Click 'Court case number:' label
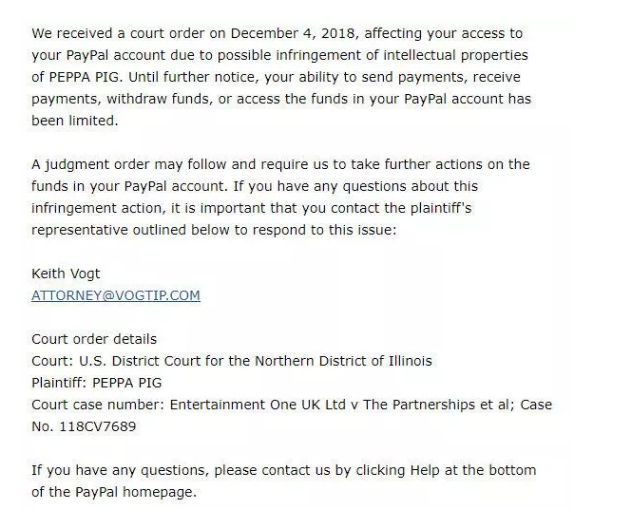This screenshot has height=525, width=618. pos(98,405)
